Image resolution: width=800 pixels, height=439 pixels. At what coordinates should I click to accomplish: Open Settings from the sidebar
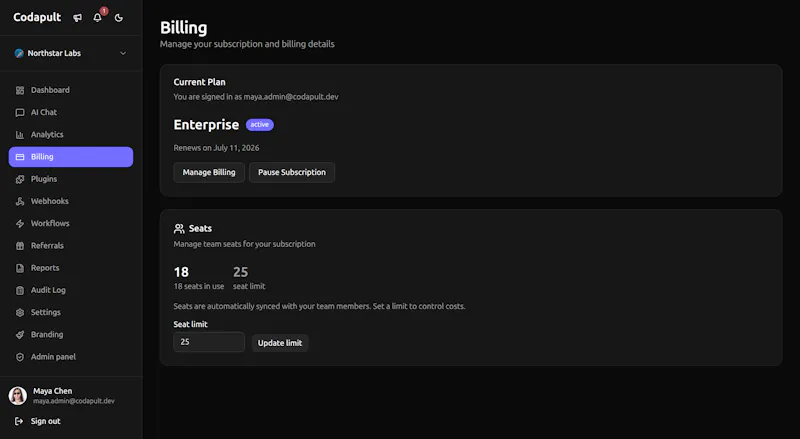point(71,312)
